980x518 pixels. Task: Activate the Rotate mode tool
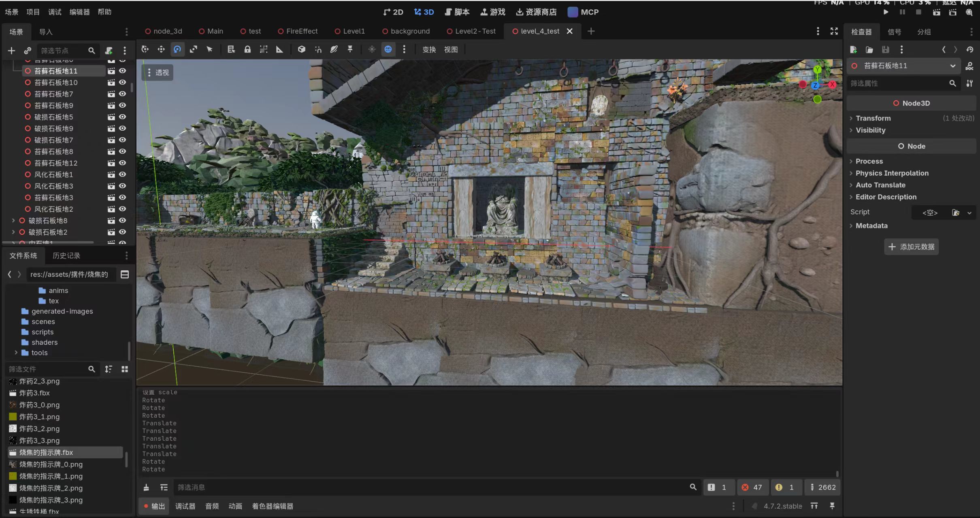pyautogui.click(x=177, y=49)
